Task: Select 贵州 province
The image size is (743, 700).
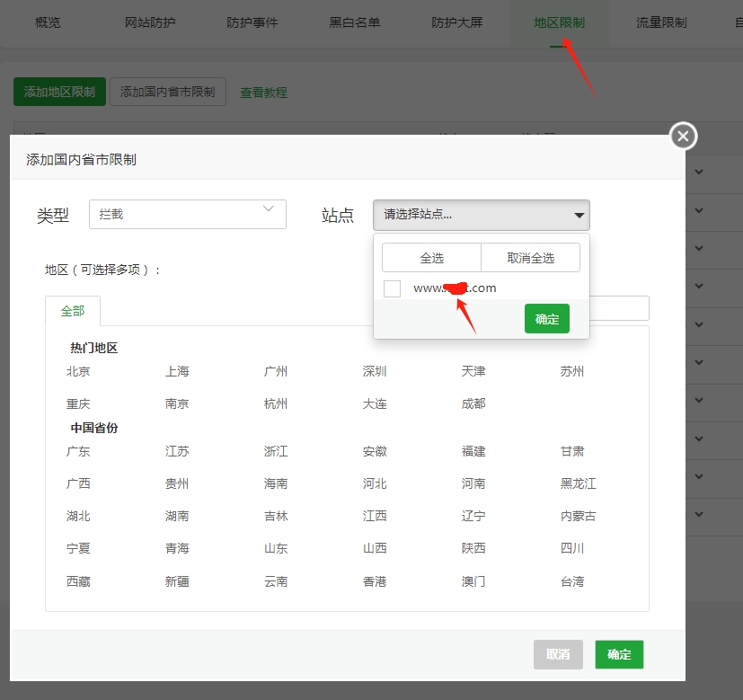Action: (x=177, y=483)
